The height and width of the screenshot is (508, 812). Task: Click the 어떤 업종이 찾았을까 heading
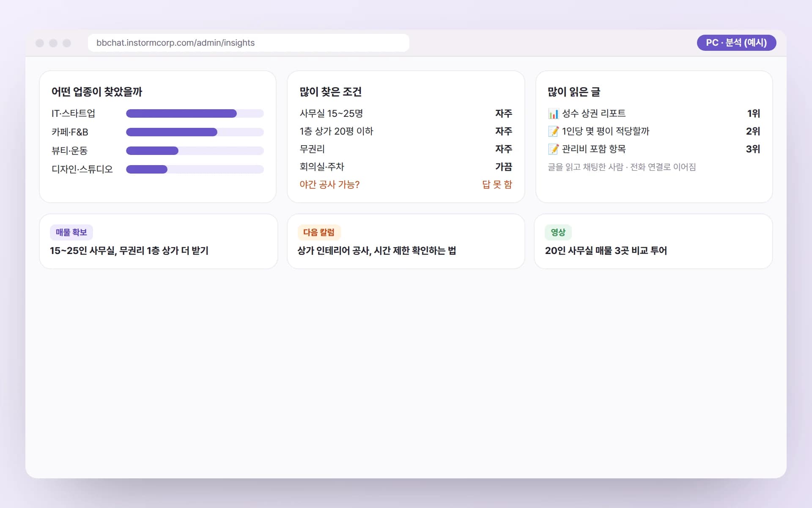pos(97,92)
